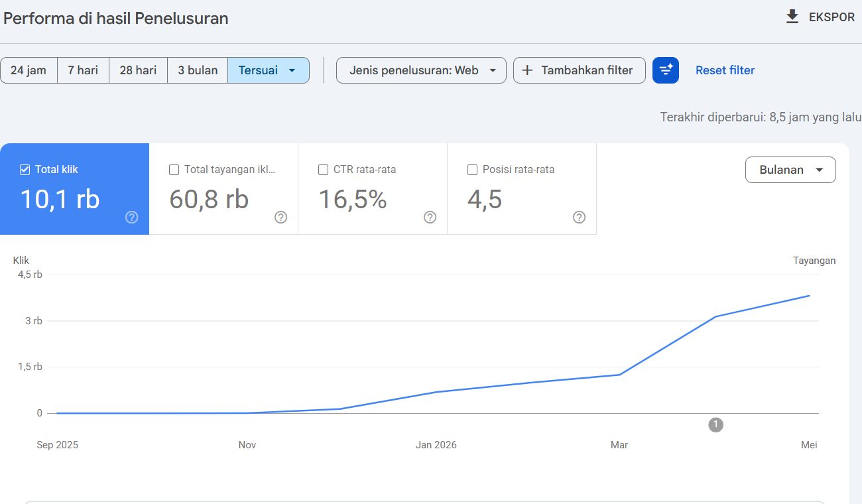The width and height of the screenshot is (862, 504).
Task: Open the Bulanan granularity dropdown
Action: [x=790, y=170]
